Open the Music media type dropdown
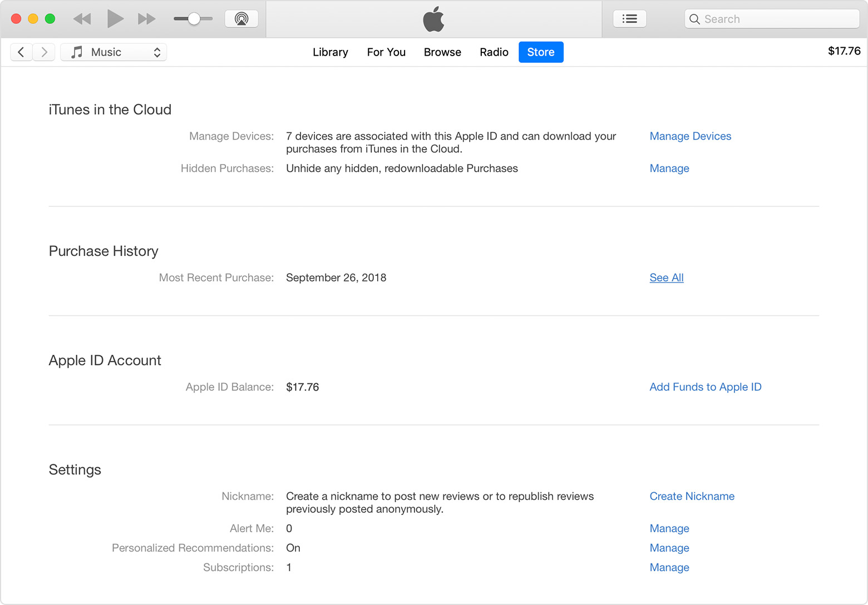This screenshot has height=605, width=868. (x=114, y=52)
